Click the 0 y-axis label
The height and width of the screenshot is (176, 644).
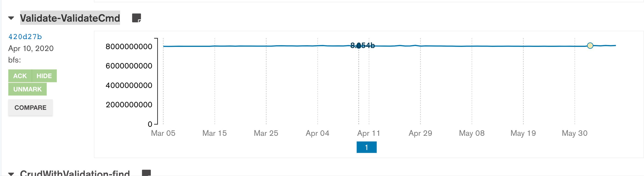(x=150, y=124)
